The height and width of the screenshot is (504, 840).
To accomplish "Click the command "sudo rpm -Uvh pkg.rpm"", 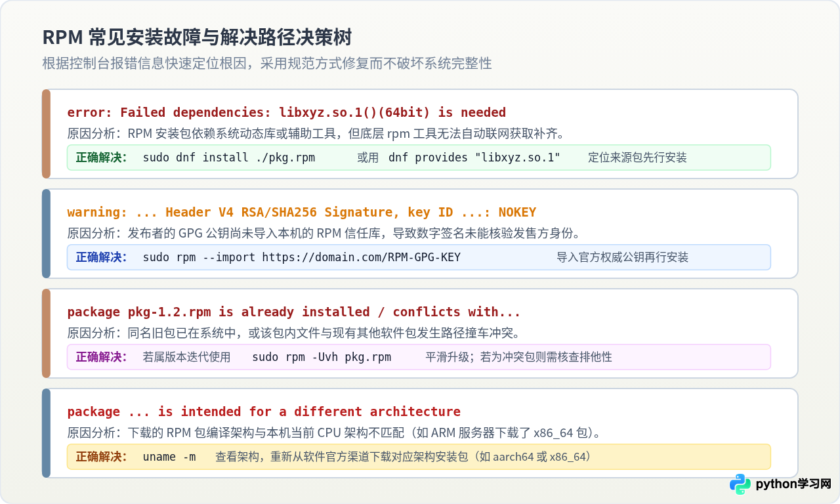I will 322,357.
